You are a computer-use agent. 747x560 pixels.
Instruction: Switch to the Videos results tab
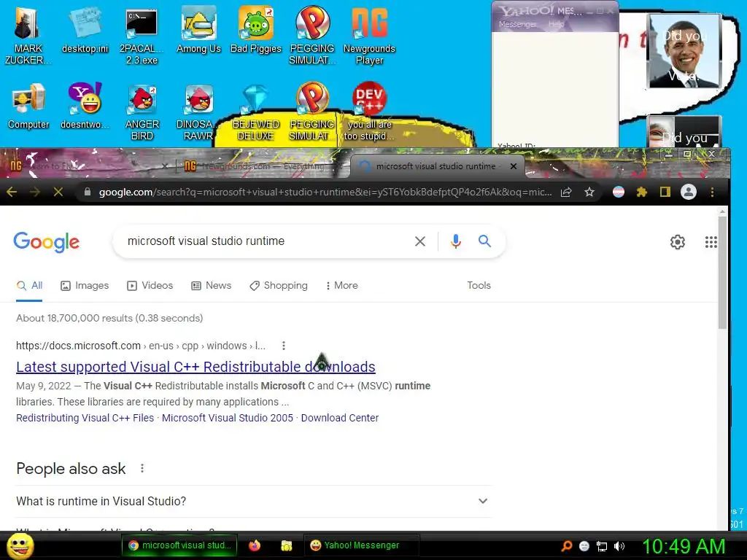[x=150, y=285]
